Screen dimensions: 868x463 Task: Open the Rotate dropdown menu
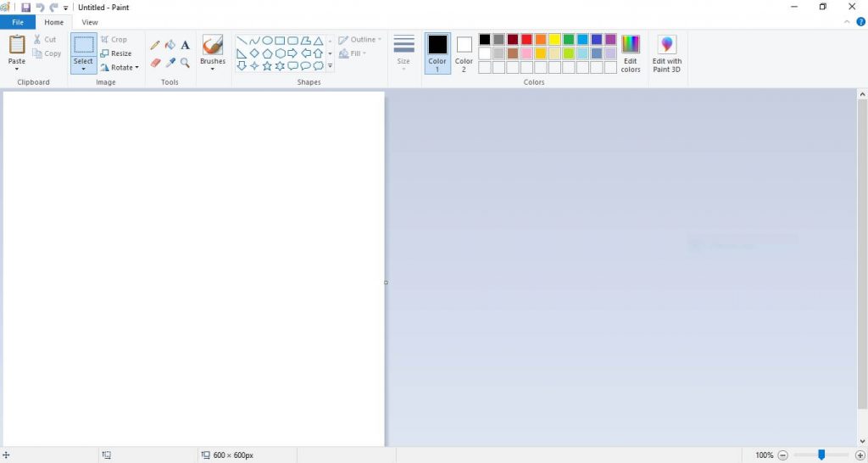point(120,67)
